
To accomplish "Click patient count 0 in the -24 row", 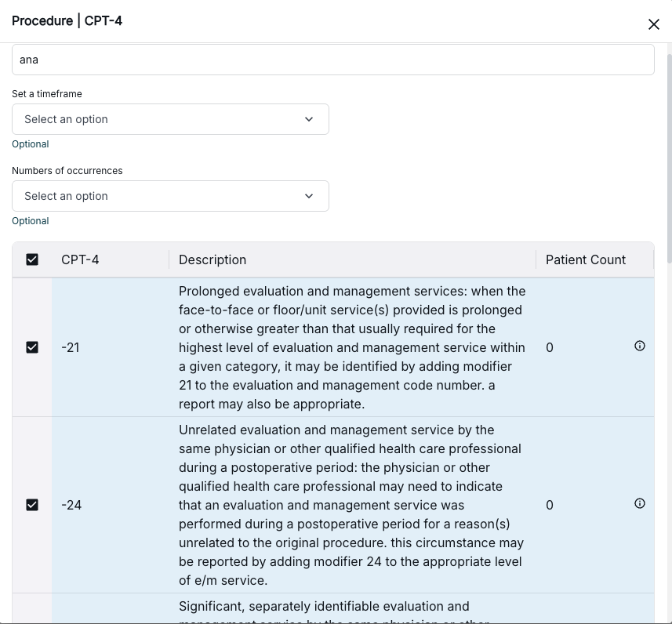I will coord(550,506).
